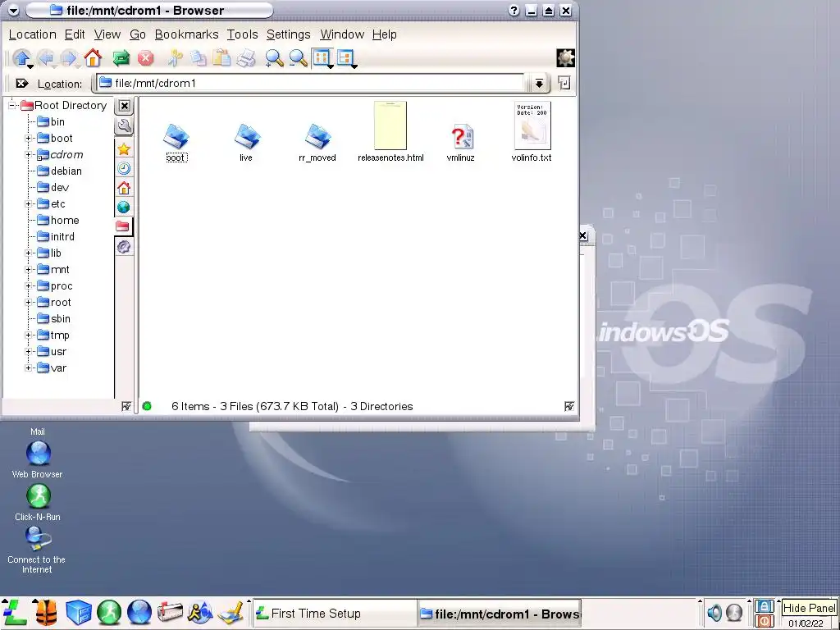Screen dimensions: 840x630
Task: Expand the lib folder in tree
Action: pyautogui.click(x=29, y=253)
